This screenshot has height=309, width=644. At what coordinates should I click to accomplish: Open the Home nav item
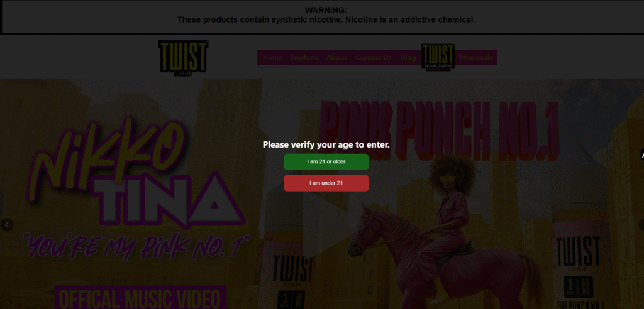(273, 57)
